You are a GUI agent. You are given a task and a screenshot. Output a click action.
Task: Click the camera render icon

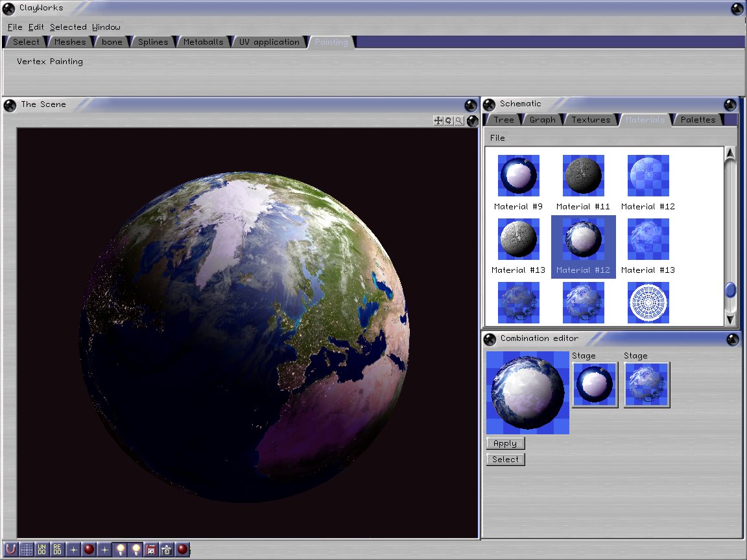pyautogui.click(x=167, y=550)
